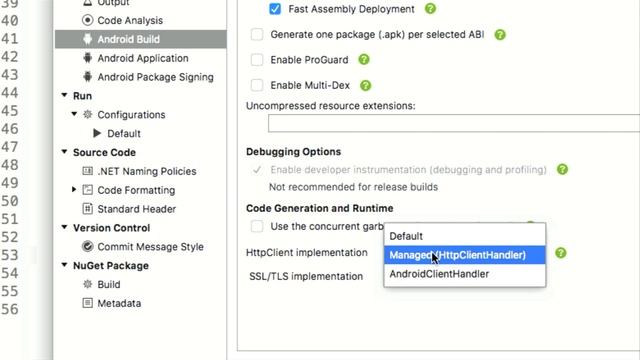
Task: Open help for developer instrumentation
Action: [x=562, y=169]
